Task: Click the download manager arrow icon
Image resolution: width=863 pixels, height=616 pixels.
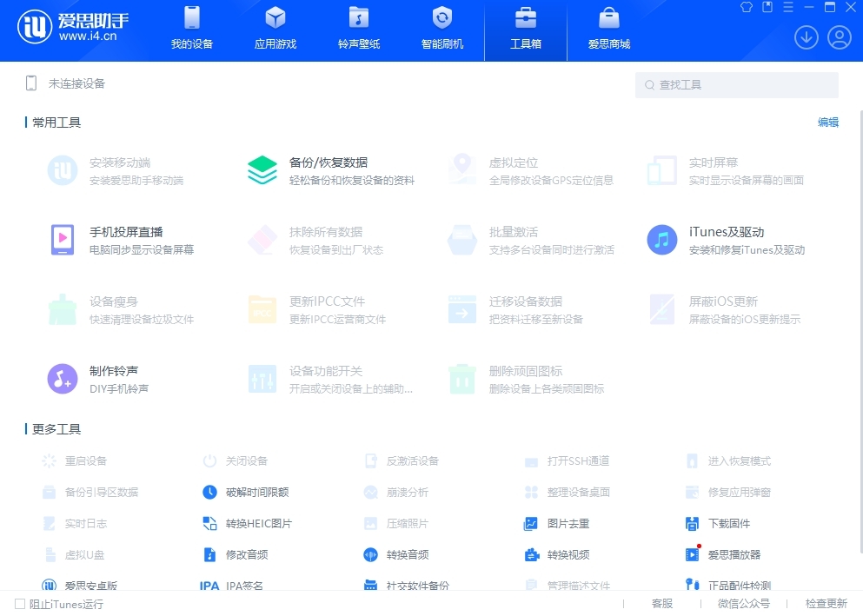Action: 806,37
